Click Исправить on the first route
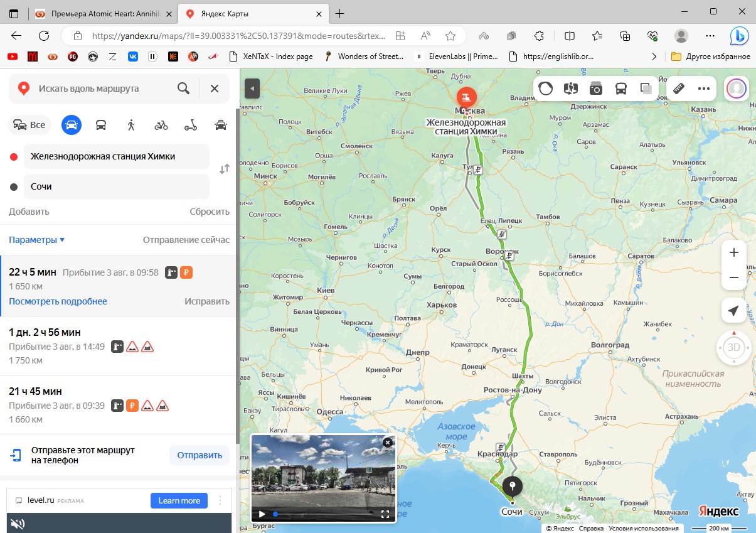756x533 pixels. 207,301
